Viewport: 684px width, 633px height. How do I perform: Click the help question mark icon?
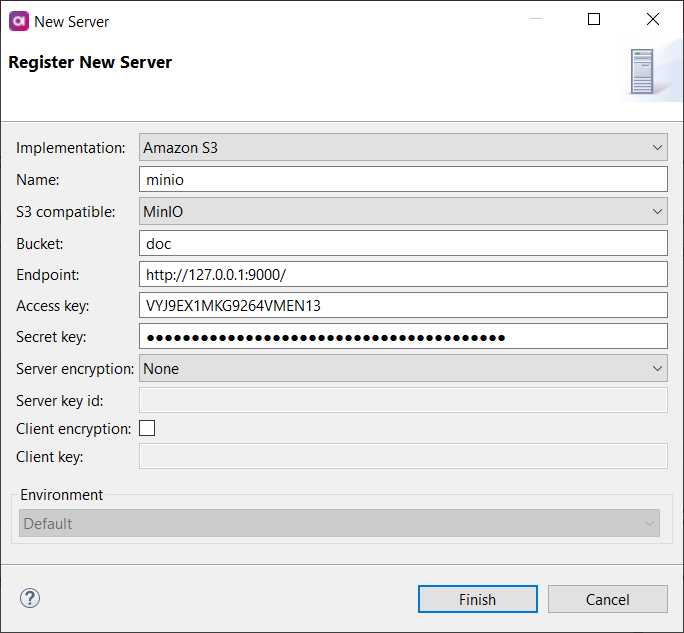29,598
